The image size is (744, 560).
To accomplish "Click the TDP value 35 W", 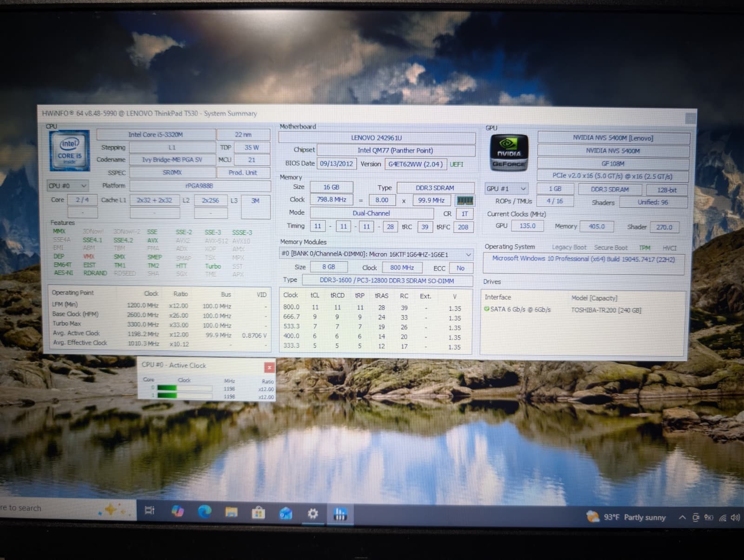I will click(x=252, y=147).
